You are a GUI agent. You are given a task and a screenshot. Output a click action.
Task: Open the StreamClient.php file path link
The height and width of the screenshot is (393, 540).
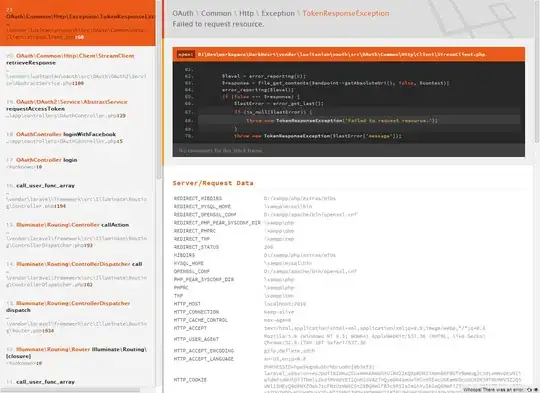coord(341,54)
